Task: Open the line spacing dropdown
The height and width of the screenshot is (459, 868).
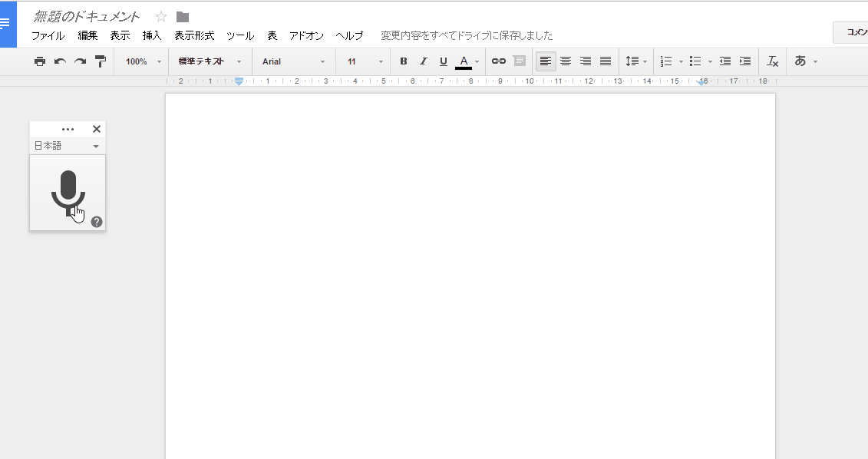Action: point(635,61)
